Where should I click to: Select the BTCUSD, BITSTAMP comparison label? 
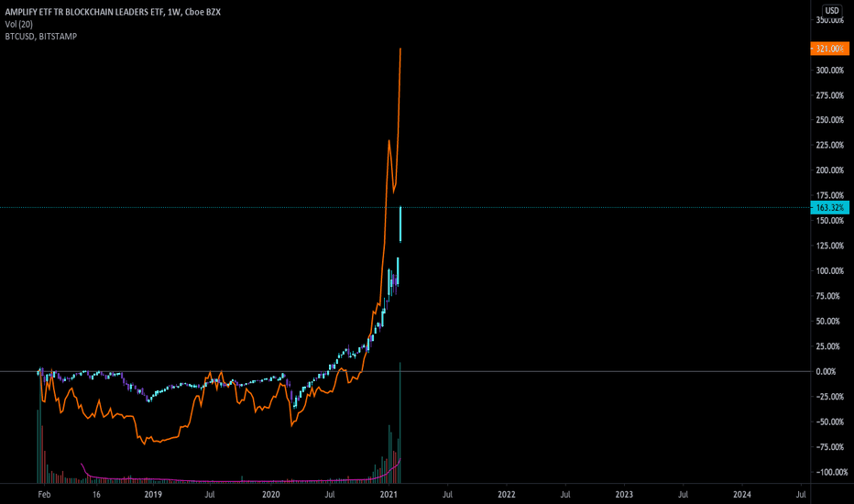(x=41, y=37)
